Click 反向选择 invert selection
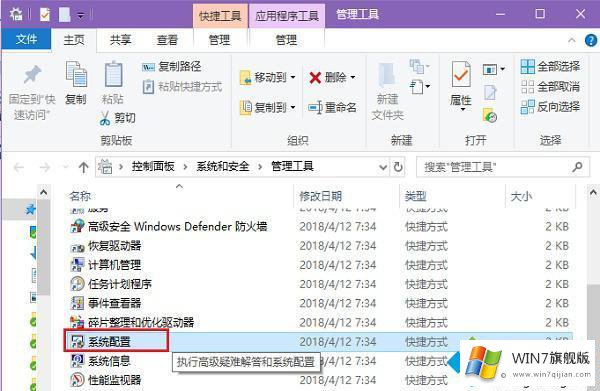 [550, 107]
